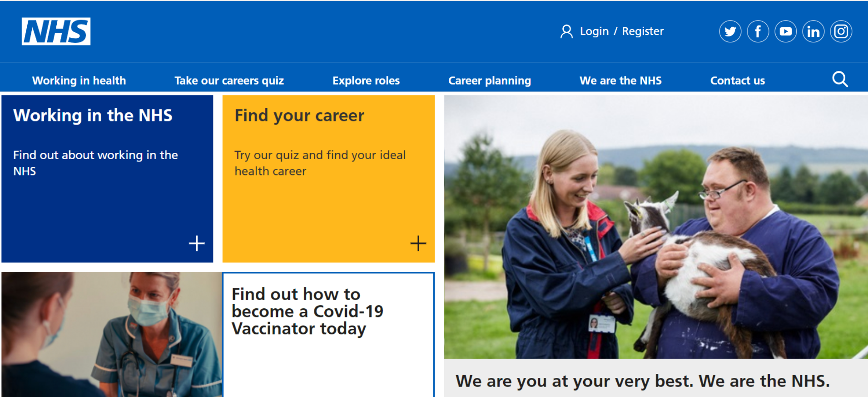Screen dimensions: 868x397
Task: Click the Register link
Action: pyautogui.click(x=643, y=31)
